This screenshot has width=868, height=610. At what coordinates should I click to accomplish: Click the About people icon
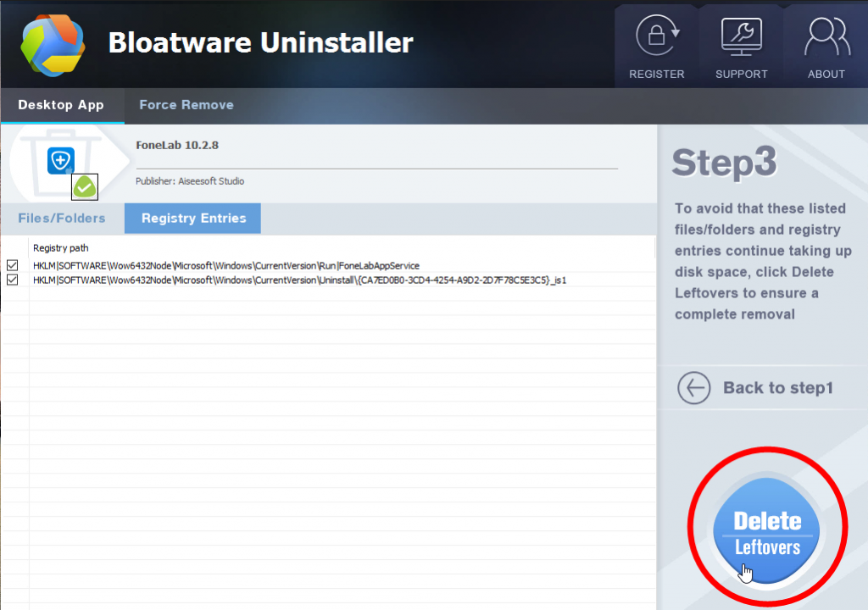coord(826,38)
